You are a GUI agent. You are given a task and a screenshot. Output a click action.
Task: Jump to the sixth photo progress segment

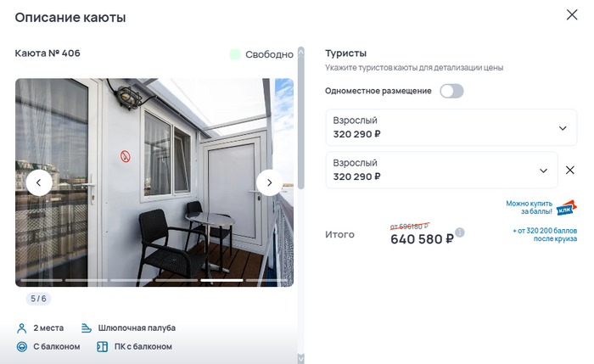click(x=266, y=280)
